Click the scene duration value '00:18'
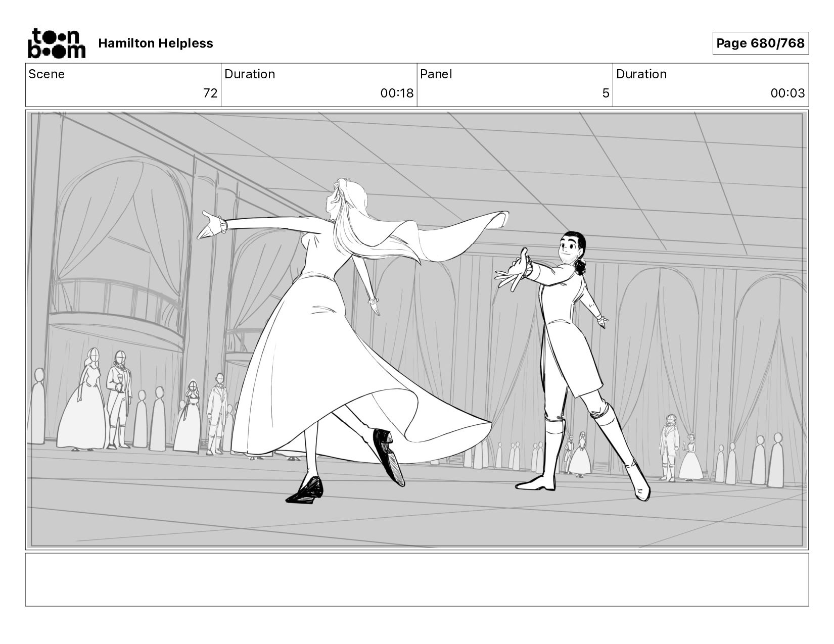Image resolution: width=834 pixels, height=644 pixels. [x=397, y=93]
